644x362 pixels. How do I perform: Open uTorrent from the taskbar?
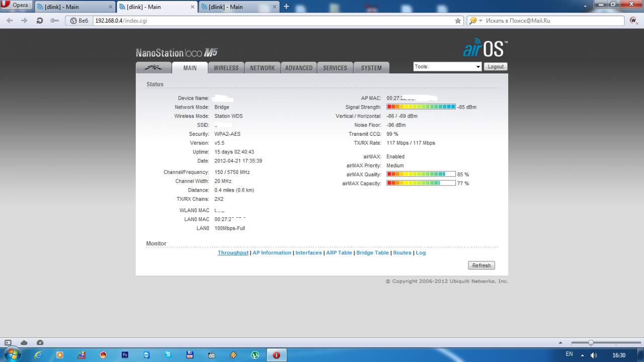[x=255, y=355]
